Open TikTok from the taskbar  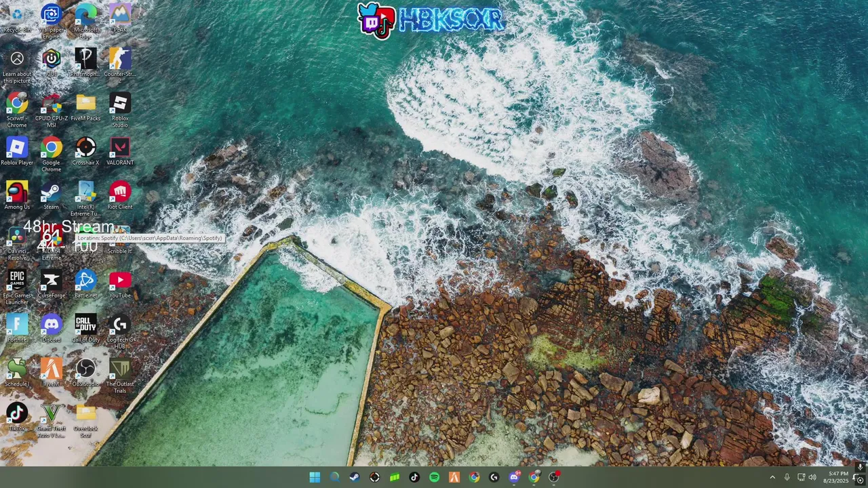point(414,477)
